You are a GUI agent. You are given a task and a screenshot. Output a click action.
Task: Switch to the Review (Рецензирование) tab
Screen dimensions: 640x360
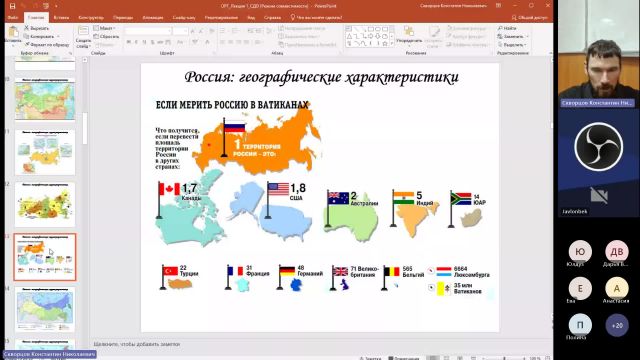tap(221, 18)
